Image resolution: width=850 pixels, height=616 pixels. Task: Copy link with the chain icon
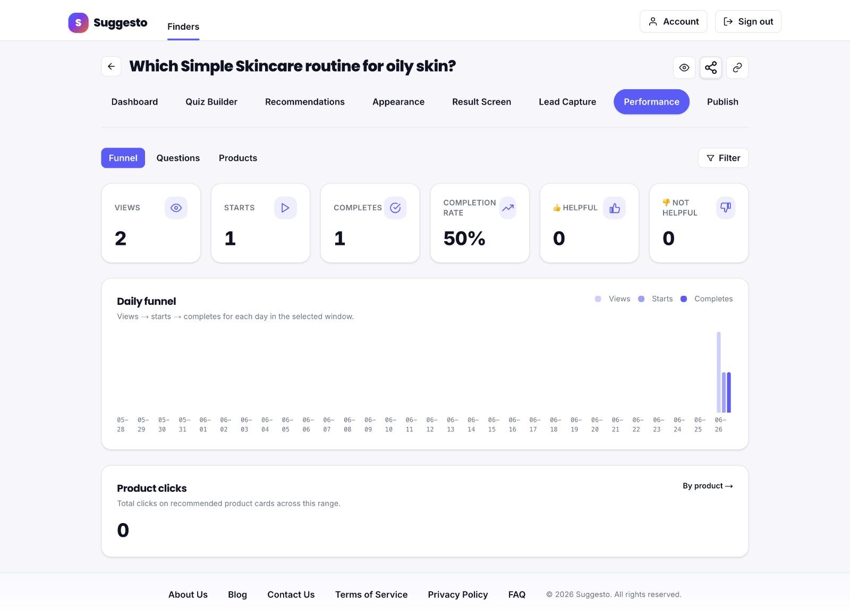[x=737, y=67]
